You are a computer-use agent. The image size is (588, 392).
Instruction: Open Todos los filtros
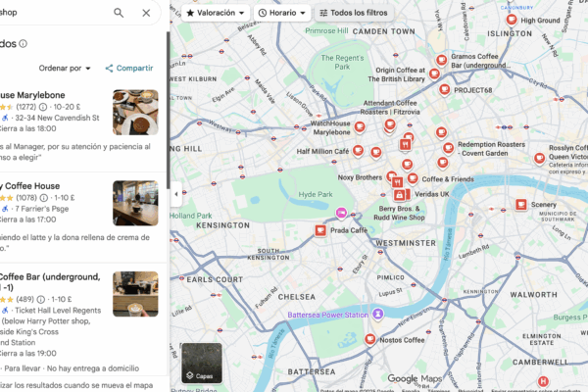pyautogui.click(x=351, y=13)
